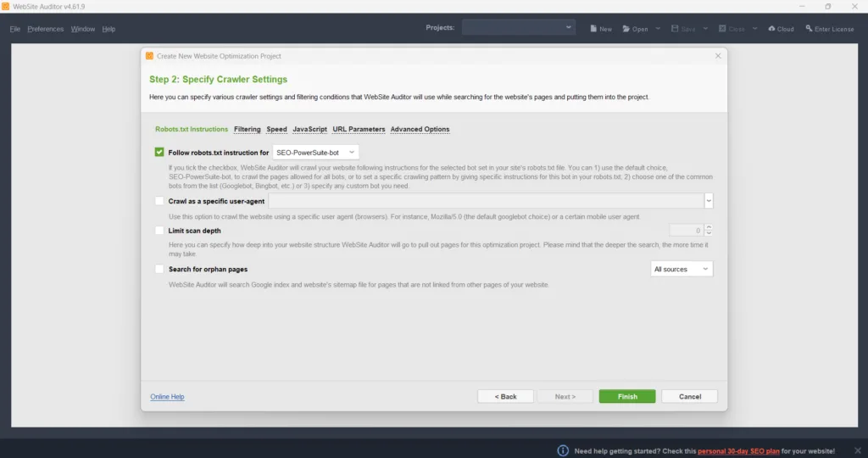The width and height of the screenshot is (868, 458).
Task: Open the SEO-PowerSuite-bot dropdown
Action: coord(315,153)
